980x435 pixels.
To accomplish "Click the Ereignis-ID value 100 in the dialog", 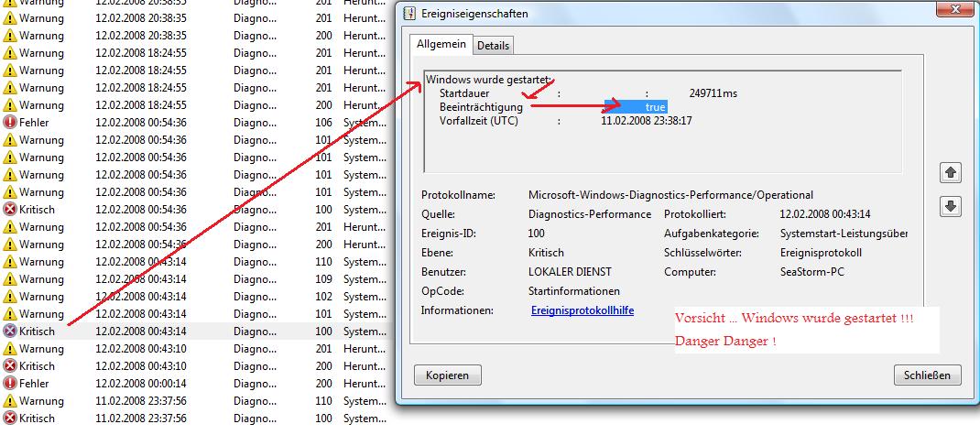I will (536, 234).
